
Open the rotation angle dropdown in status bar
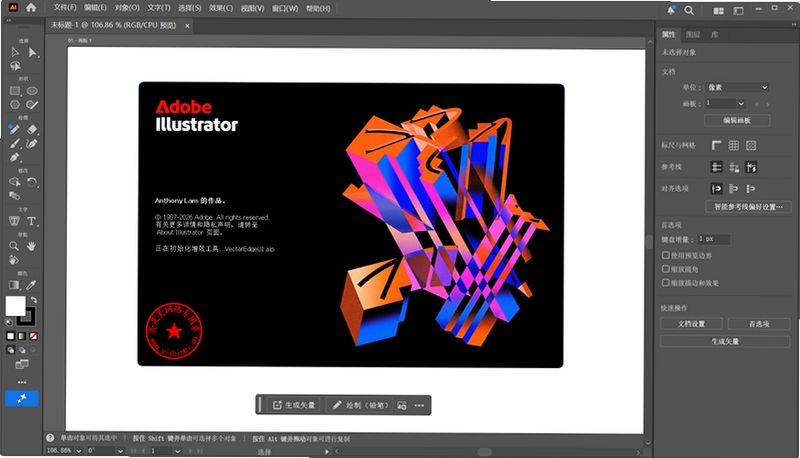(x=120, y=451)
